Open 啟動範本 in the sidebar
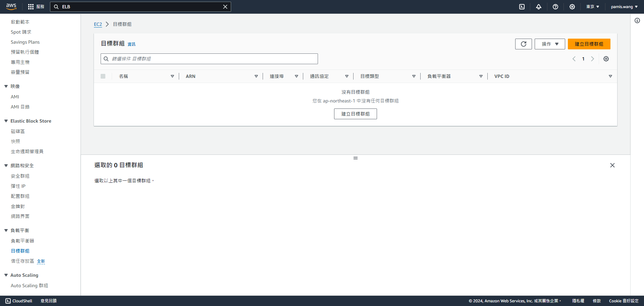Screen dimensions: 644x306 tap(20, 22)
